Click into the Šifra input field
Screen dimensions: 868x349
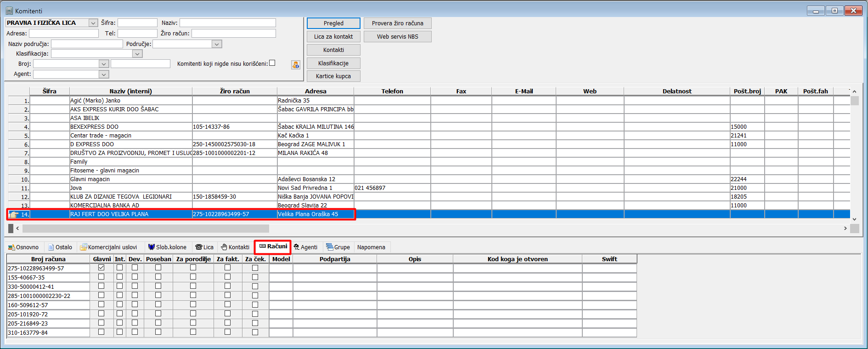click(x=137, y=23)
